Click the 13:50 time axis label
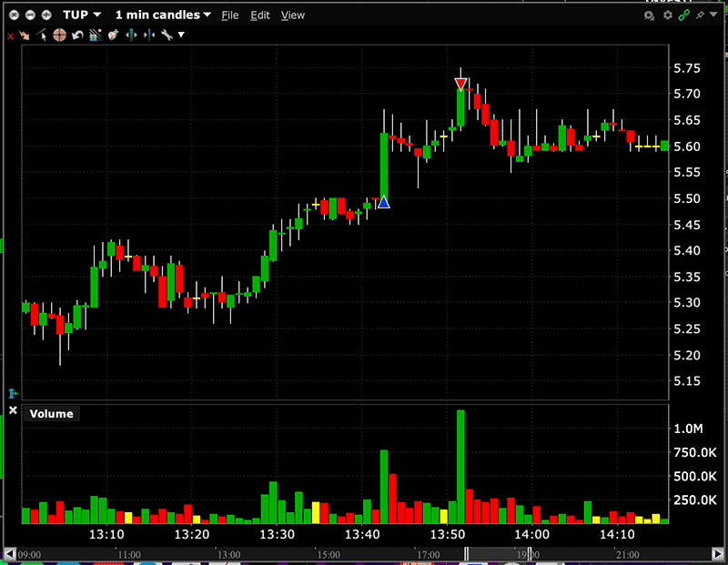Screen dimensions: 728x565 447,534
